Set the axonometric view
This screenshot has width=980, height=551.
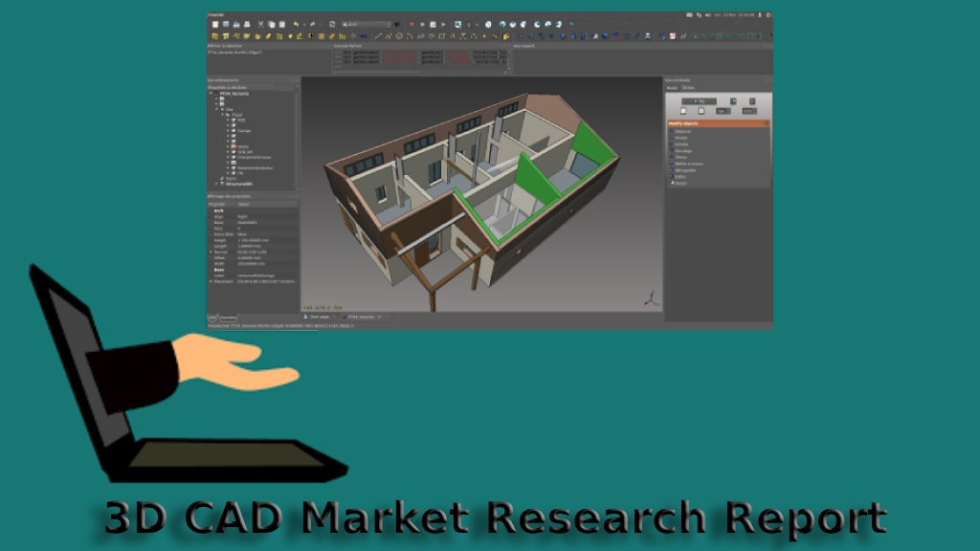tap(488, 24)
